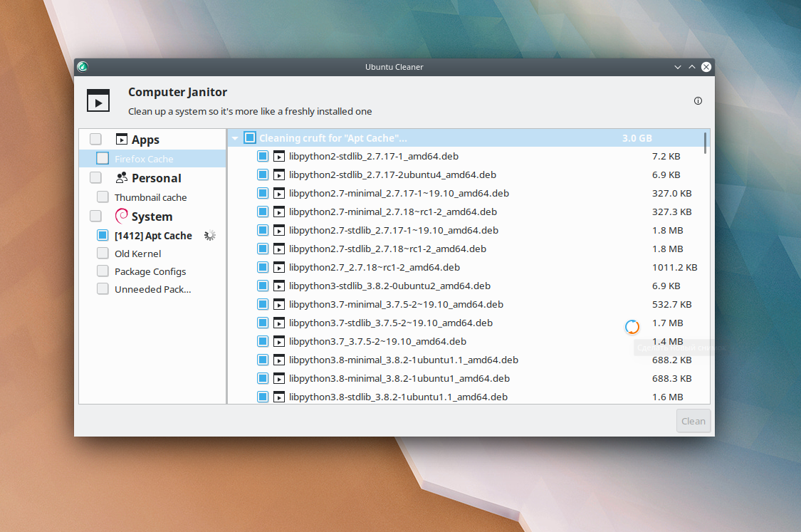Viewport: 801px width, 532px height.
Task: Toggle the Personal category checkbox
Action: point(95,178)
